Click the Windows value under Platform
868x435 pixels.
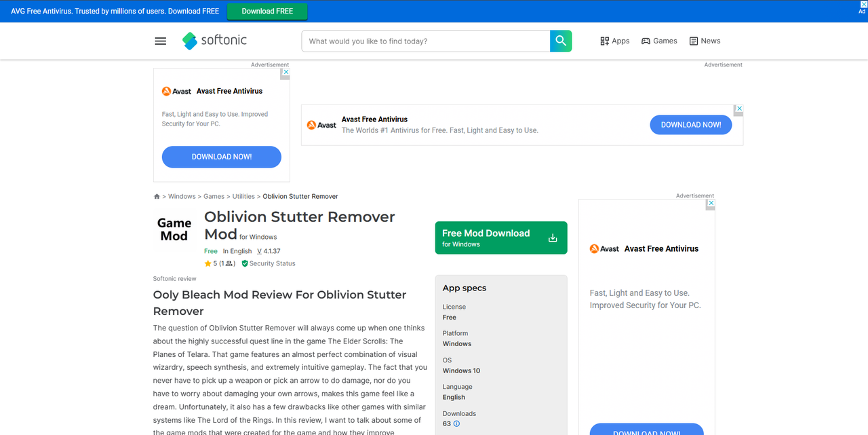(x=457, y=343)
